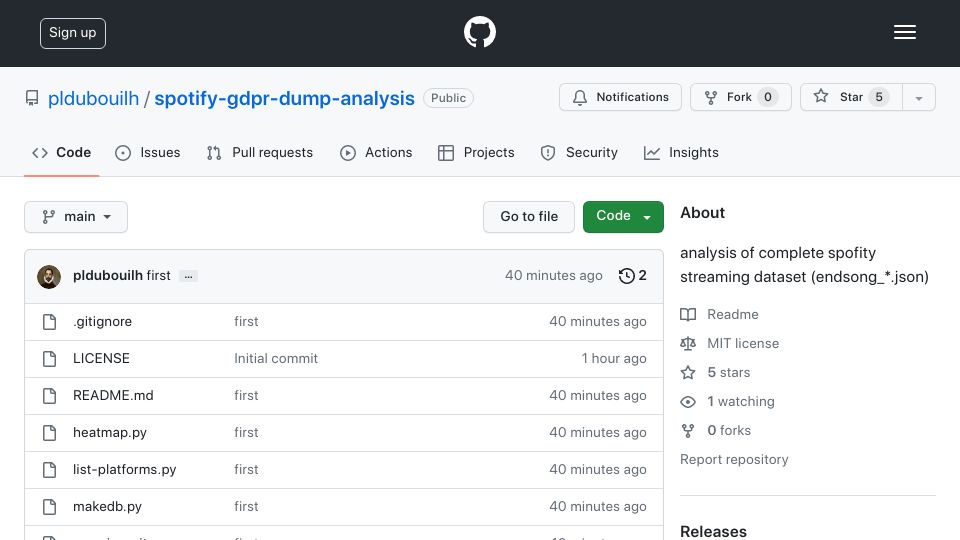
Task: Open the MIT license link
Action: [730, 343]
